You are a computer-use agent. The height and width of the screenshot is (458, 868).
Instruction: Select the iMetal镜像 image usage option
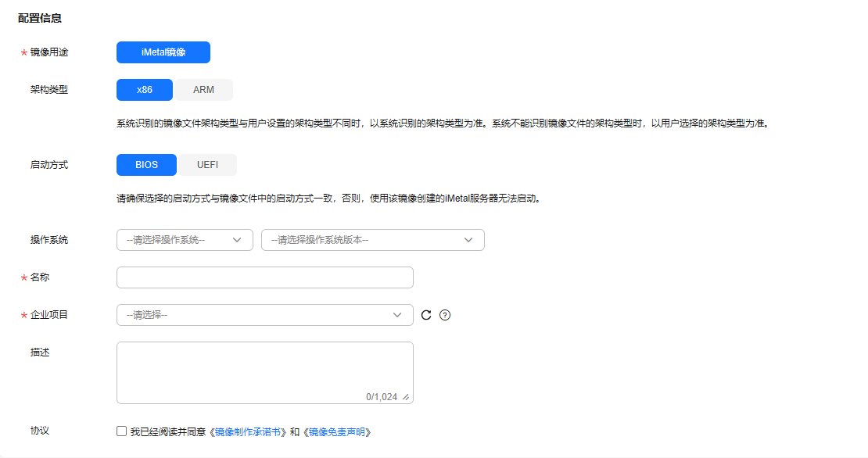click(163, 52)
